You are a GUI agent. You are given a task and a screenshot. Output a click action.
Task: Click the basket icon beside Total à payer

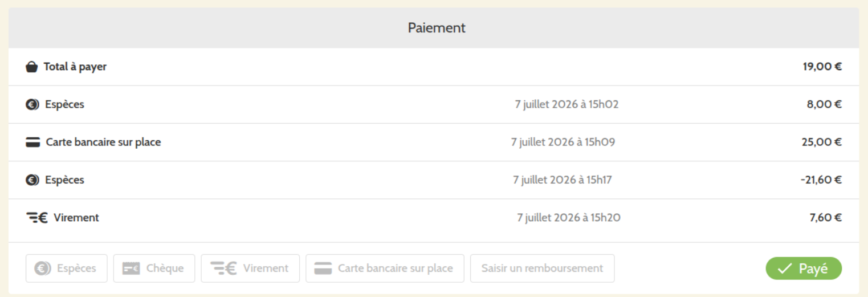(32, 67)
